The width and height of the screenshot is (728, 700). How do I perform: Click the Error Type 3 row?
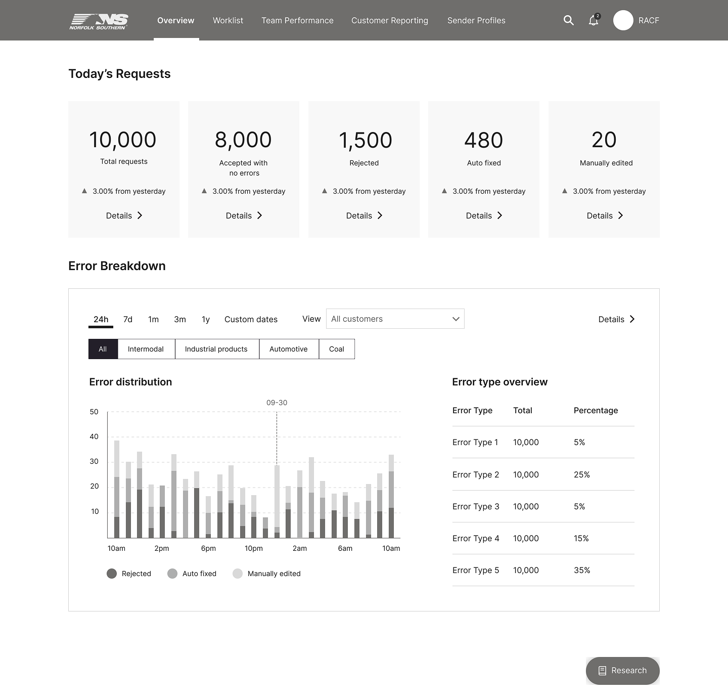coord(543,506)
